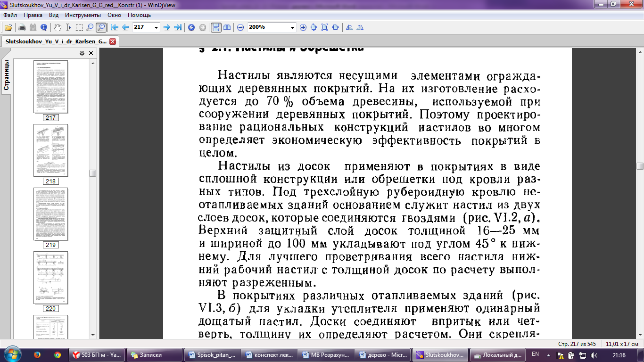Screen dimensions: 644x362
Task: Open Find using the binoculars icon
Action: (x=33, y=27)
